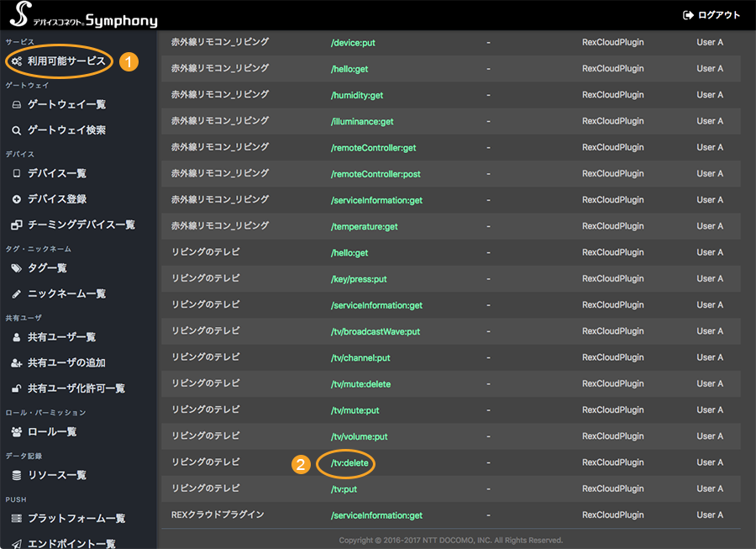Open the /humidity:get link
The image size is (756, 549).
click(x=357, y=95)
